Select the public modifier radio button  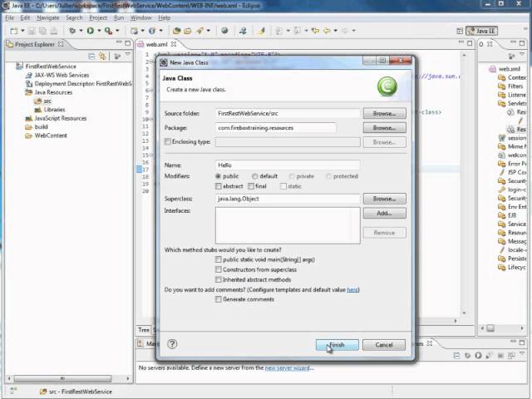coord(218,176)
